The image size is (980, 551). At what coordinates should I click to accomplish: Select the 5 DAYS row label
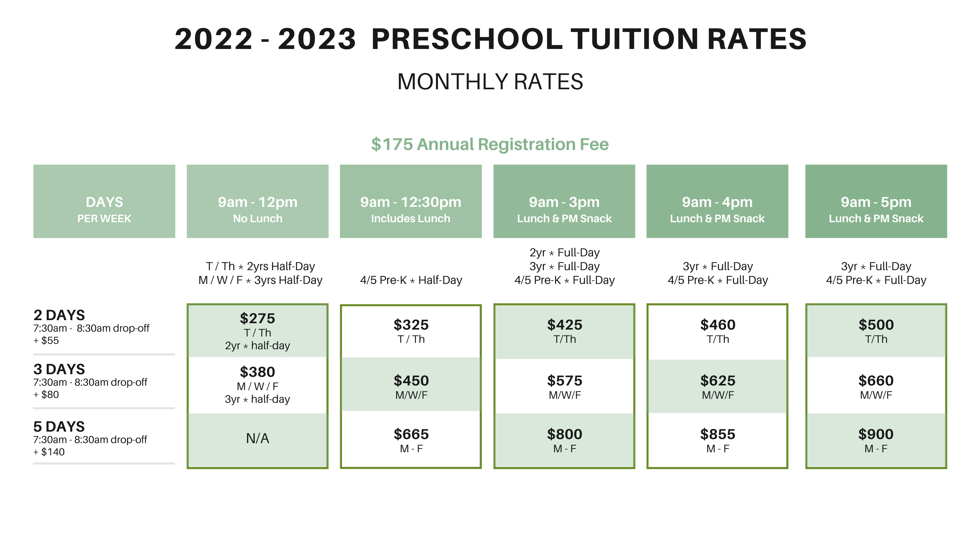point(59,427)
